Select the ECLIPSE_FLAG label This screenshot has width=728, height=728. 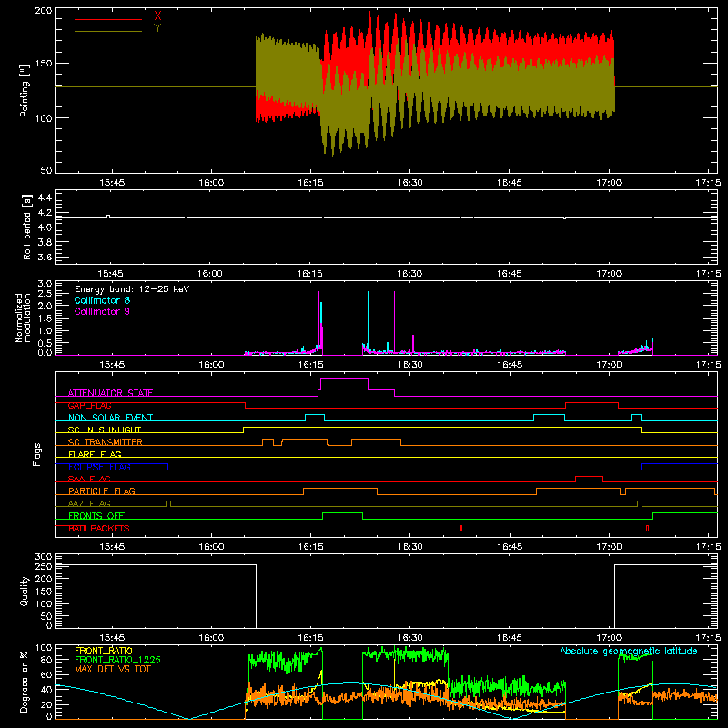coord(99,467)
